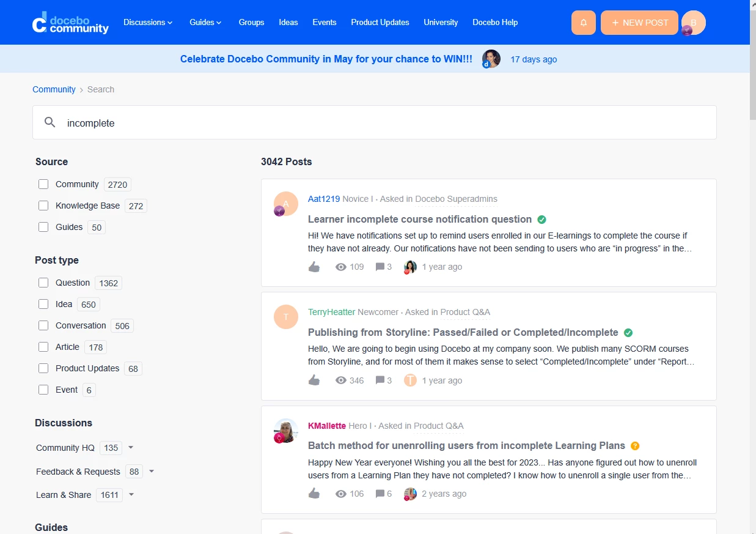Open KMallette's profile photo

[x=285, y=431]
